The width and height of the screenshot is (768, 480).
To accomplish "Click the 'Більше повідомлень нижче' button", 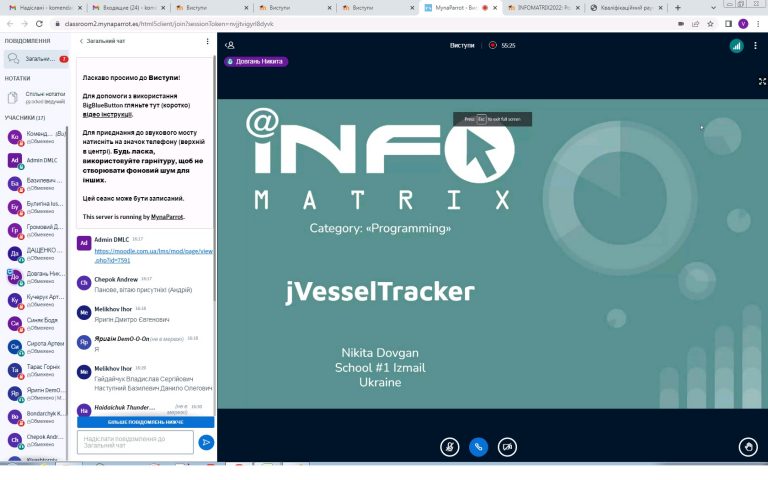I will [x=145, y=422].
